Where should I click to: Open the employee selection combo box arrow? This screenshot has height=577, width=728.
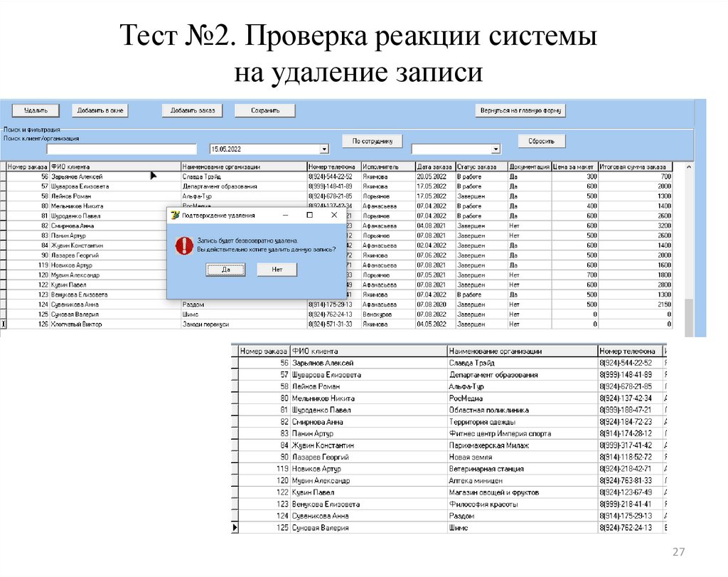point(496,149)
